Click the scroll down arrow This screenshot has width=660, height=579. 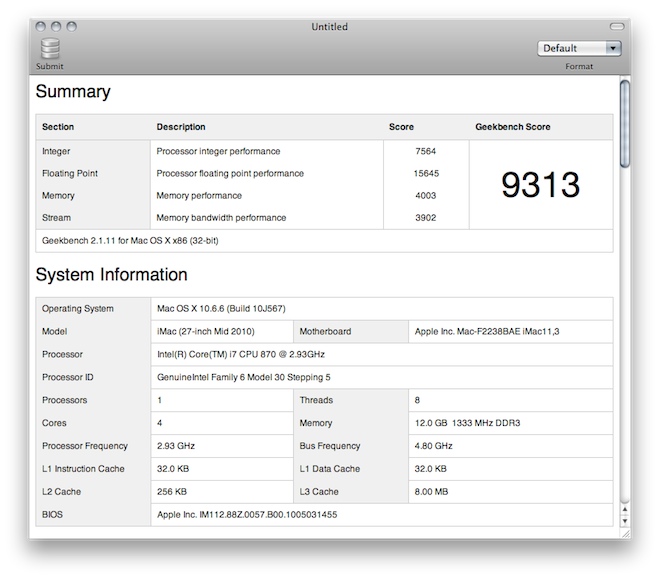point(625,521)
